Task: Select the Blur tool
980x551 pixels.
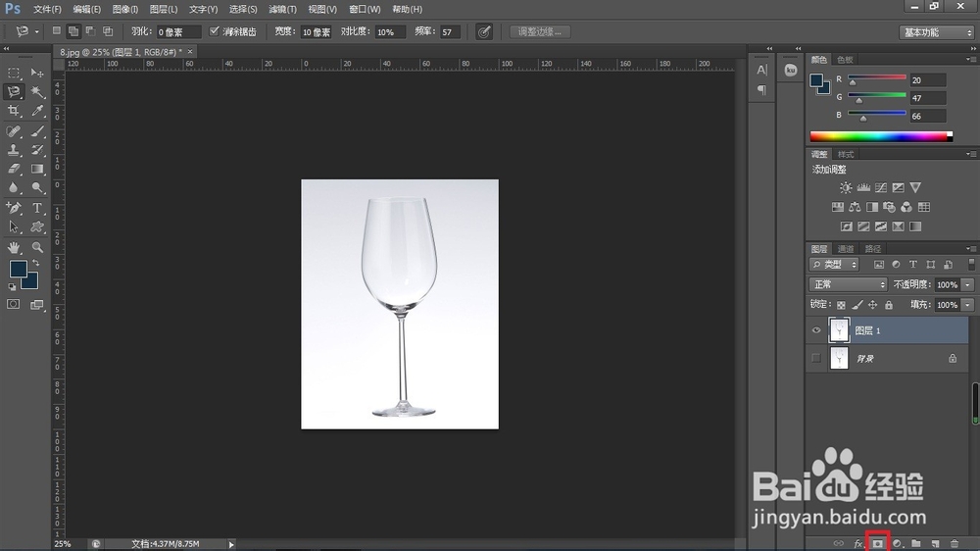Action: pos(13,187)
